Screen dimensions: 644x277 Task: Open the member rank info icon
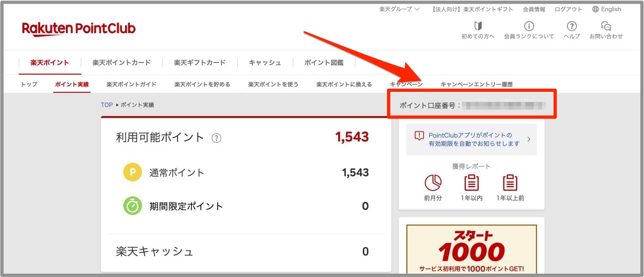click(x=529, y=26)
